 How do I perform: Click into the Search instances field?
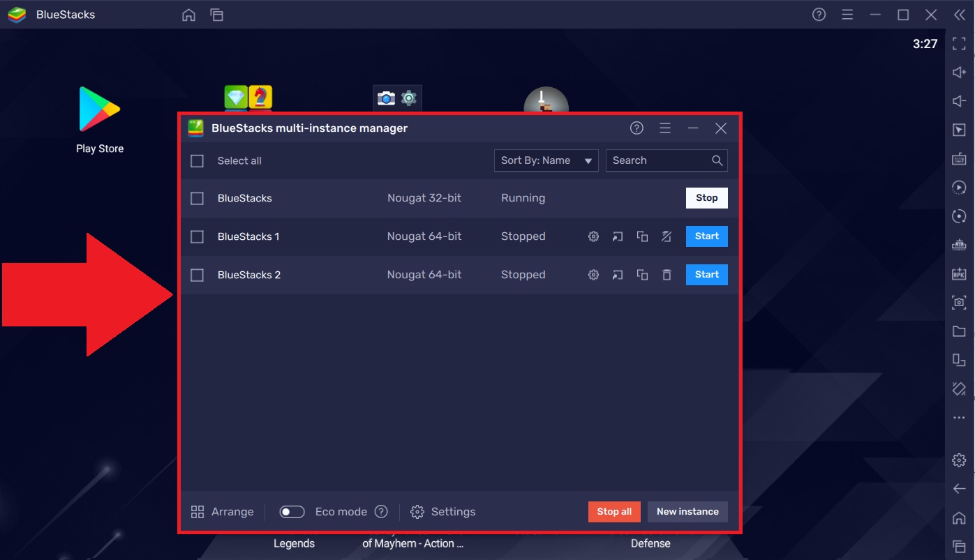pyautogui.click(x=667, y=160)
